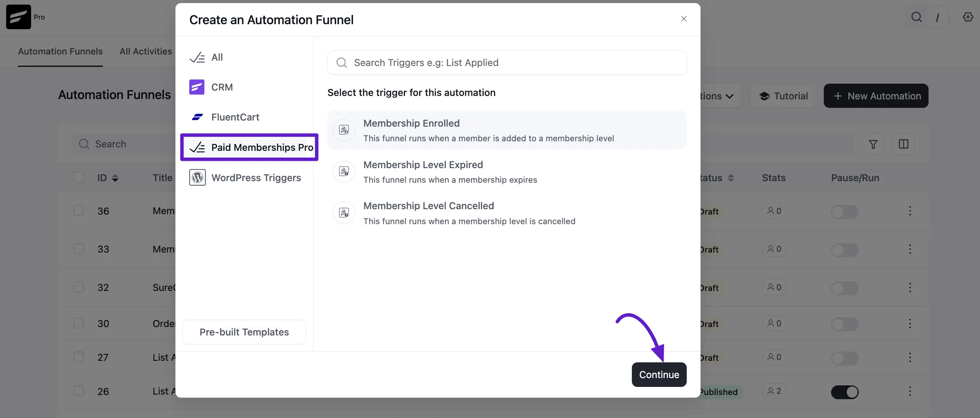980x418 pixels.
Task: Click stats contact count for row 33
Action: [x=774, y=249]
